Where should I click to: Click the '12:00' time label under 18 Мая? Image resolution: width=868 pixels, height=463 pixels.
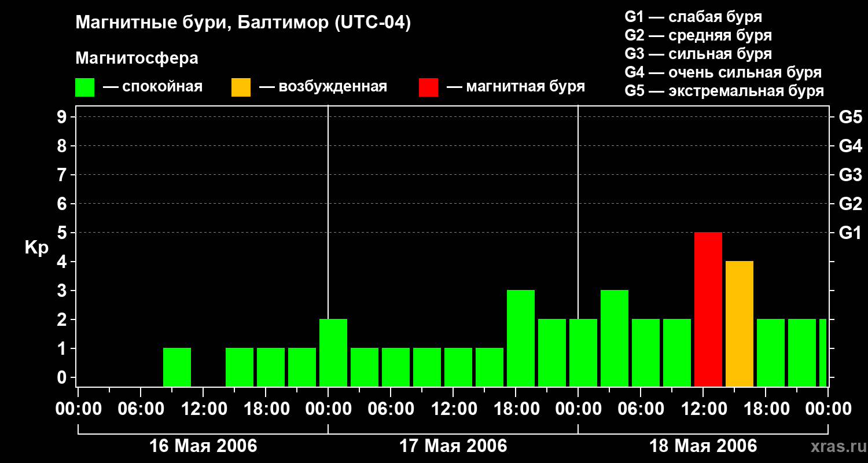pyautogui.click(x=703, y=409)
